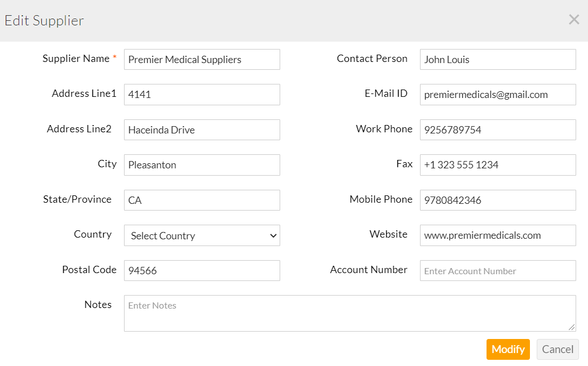This screenshot has width=588, height=366.
Task: Select the Website field
Action: point(497,235)
